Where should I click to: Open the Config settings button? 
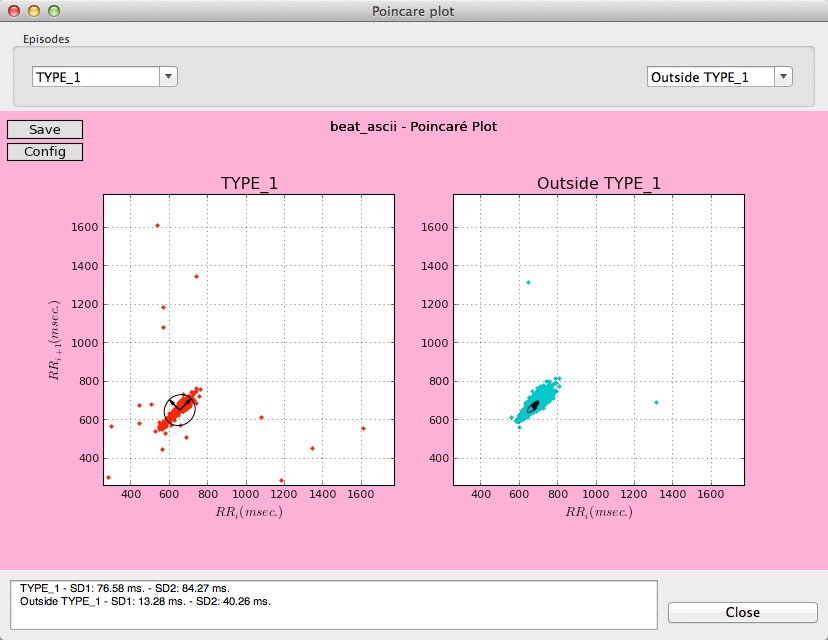(45, 152)
